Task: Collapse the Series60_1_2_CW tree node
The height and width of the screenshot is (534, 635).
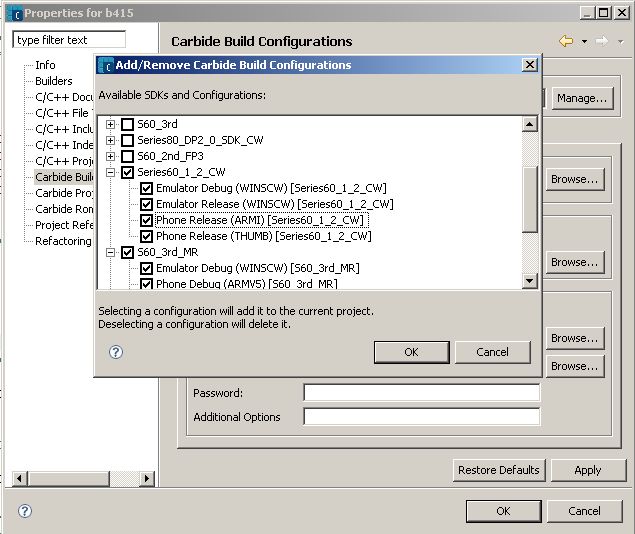Action: pos(110,172)
